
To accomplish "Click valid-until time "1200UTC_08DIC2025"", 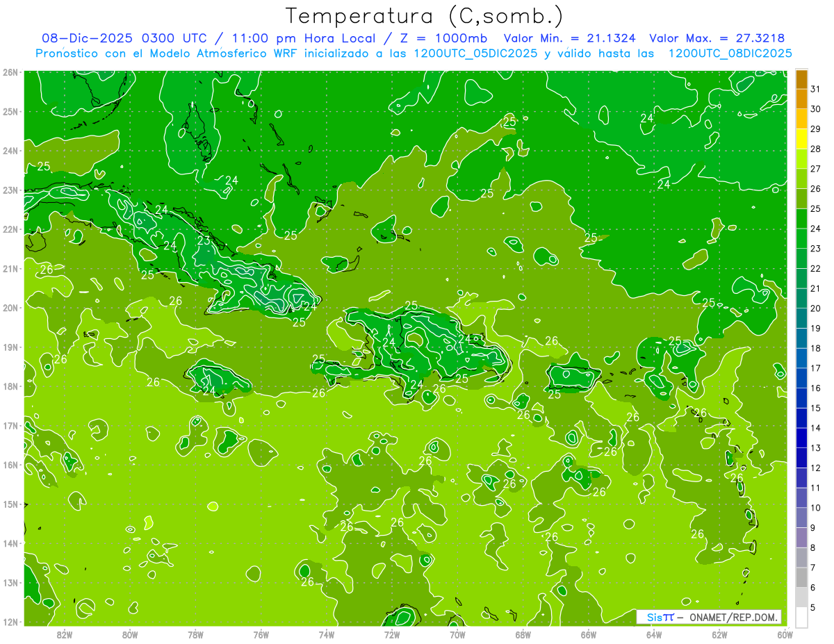I will click(730, 53).
